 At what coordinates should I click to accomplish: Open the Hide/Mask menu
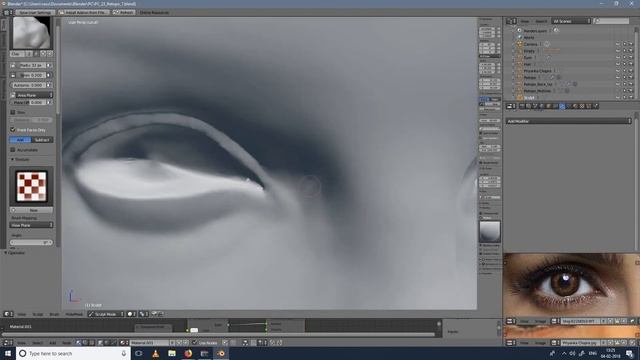tap(74, 314)
